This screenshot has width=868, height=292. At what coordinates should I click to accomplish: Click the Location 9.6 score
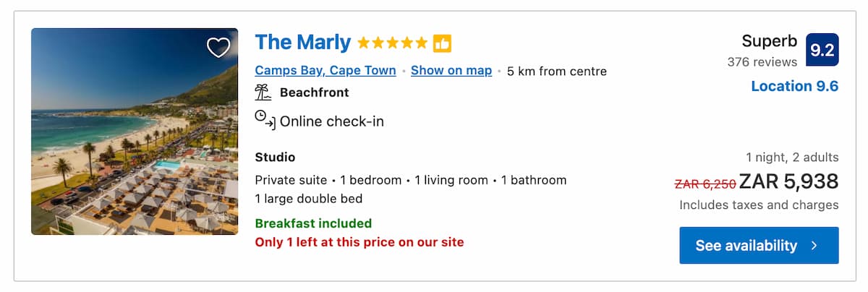tap(795, 86)
